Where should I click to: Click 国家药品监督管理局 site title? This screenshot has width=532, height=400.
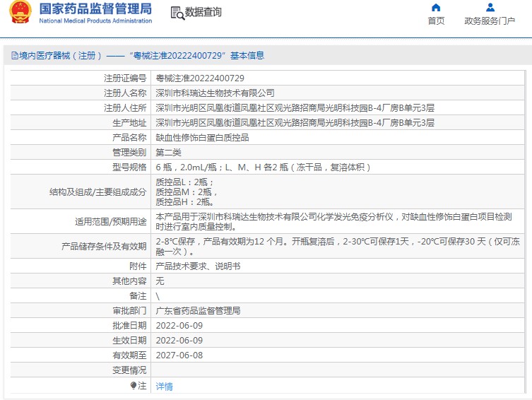pyautogui.click(x=95, y=9)
